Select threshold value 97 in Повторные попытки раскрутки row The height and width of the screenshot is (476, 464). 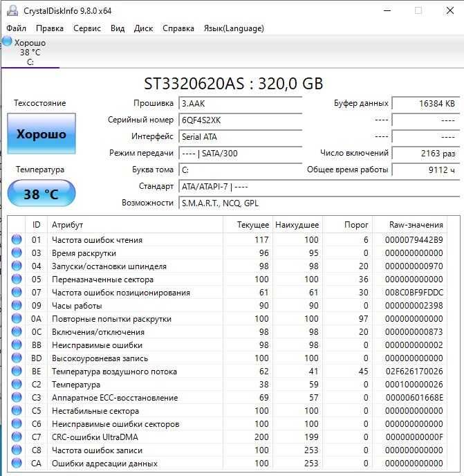pyautogui.click(x=363, y=319)
